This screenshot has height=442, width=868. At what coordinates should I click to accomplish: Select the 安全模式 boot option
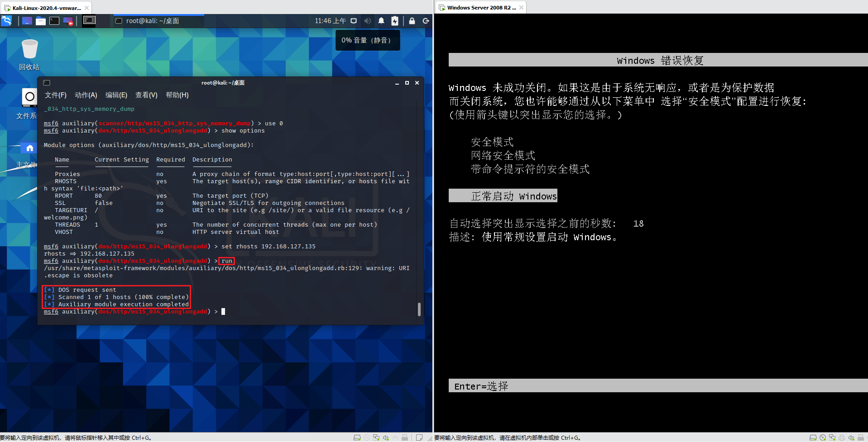coord(492,142)
